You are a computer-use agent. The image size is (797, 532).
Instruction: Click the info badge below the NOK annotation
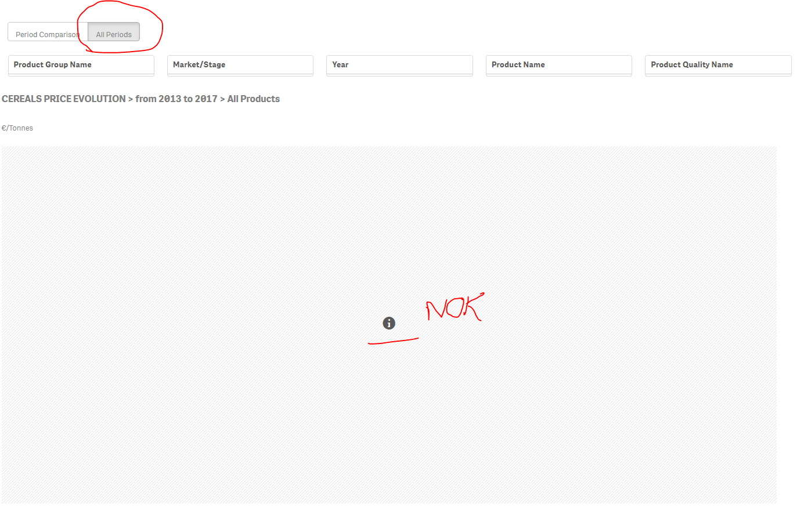pos(388,323)
